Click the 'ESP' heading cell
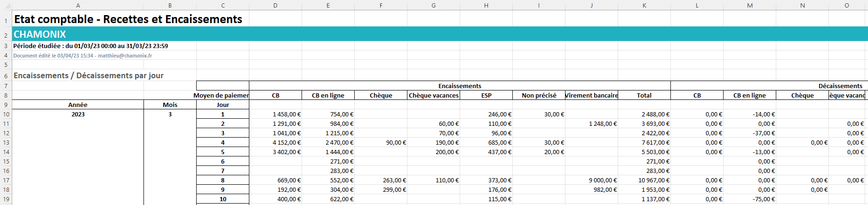868x205 pixels. click(x=486, y=95)
